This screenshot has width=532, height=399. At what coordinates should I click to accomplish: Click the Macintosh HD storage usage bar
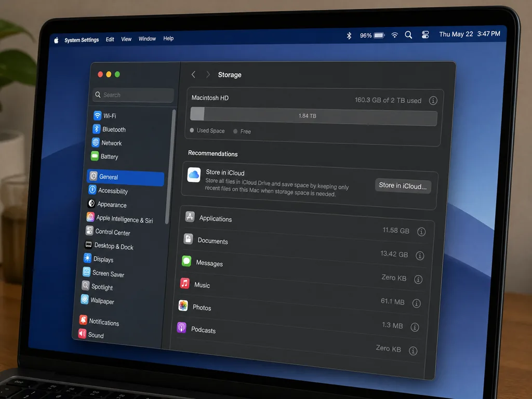[313, 116]
